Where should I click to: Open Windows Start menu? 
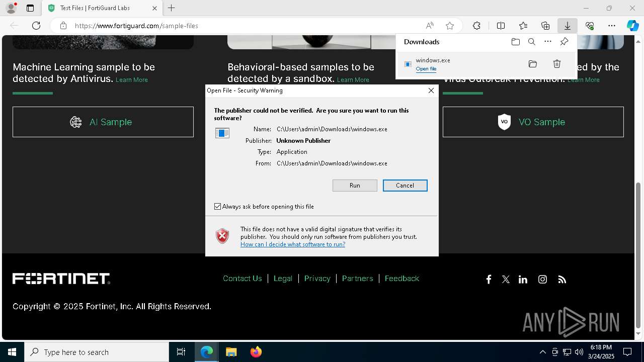pyautogui.click(x=12, y=352)
